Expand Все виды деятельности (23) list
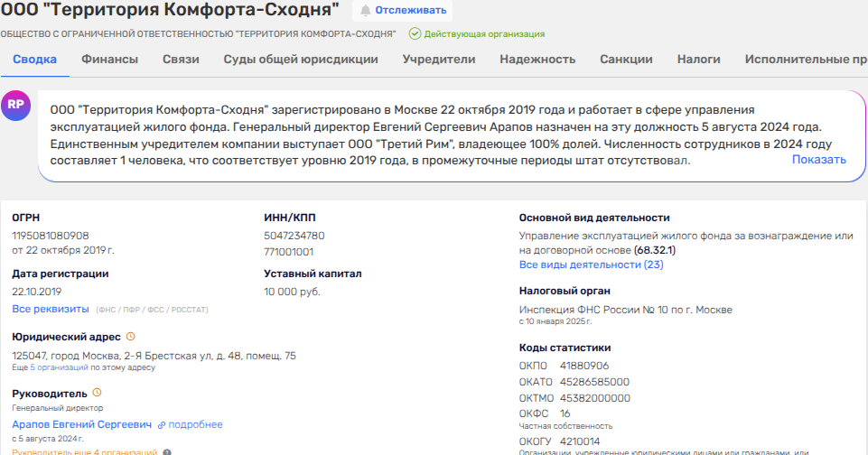Image resolution: width=868 pixels, height=455 pixels. coord(591,265)
